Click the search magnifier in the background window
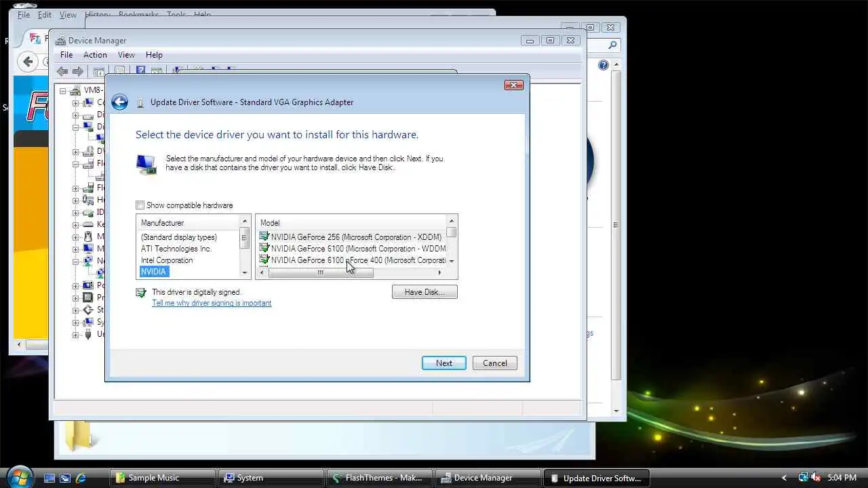868x488 pixels. click(613, 45)
